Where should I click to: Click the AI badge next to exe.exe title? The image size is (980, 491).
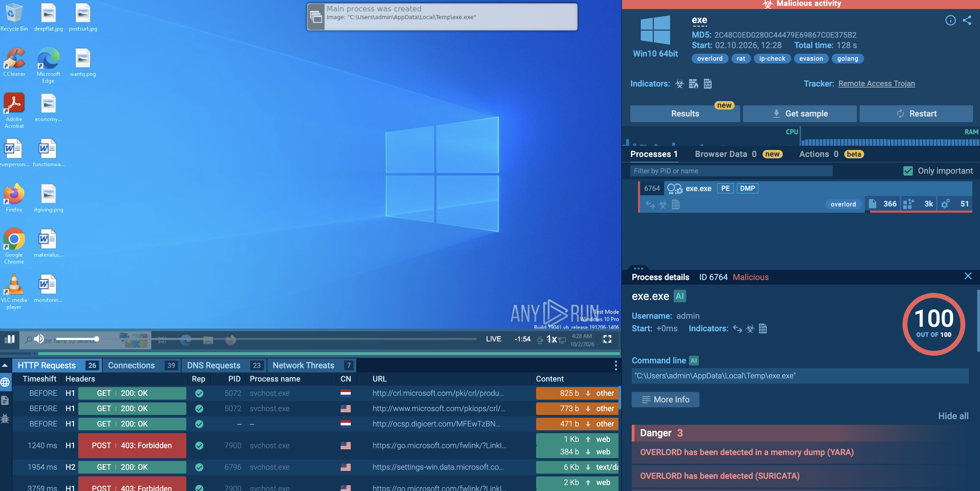pos(680,296)
